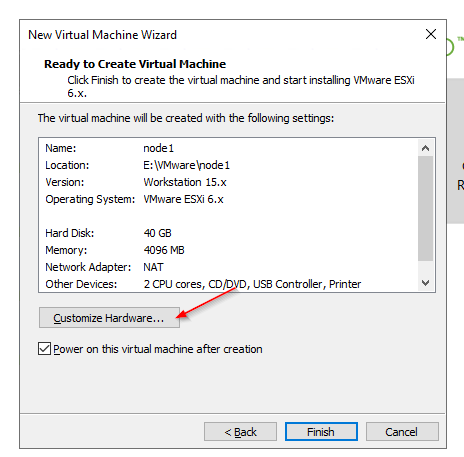Image resolution: width=464 pixels, height=457 pixels.
Task: Click the scrollbar track below the thumb
Action: point(425,268)
